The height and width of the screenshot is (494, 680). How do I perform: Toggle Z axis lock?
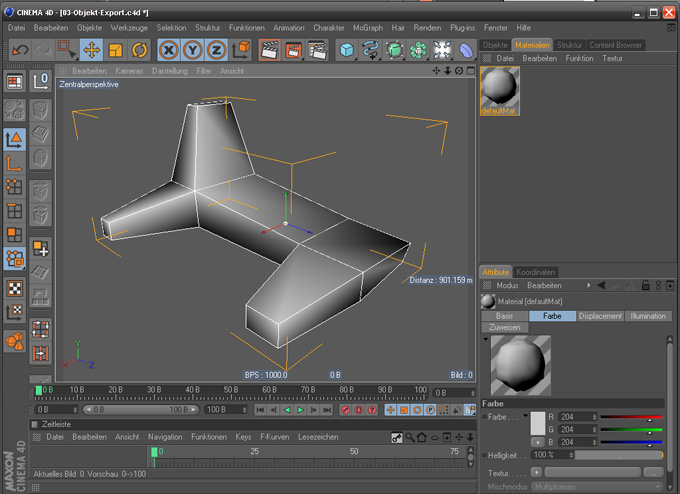pyautogui.click(x=219, y=50)
